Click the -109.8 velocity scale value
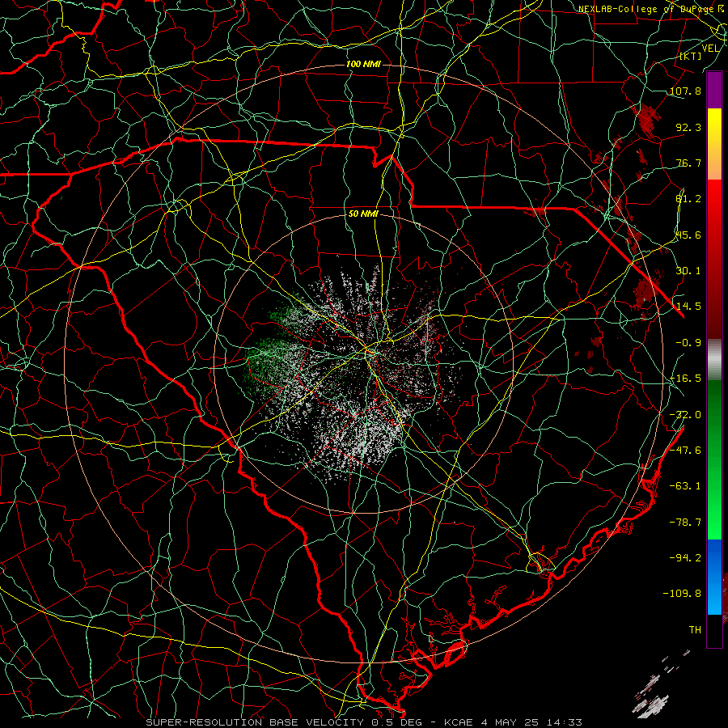728x728 pixels. pyautogui.click(x=682, y=594)
